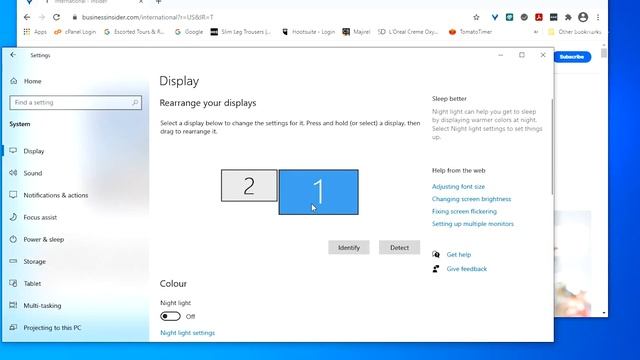This screenshot has height=360, width=640.
Task: Click the search magnifier icon in Settings
Action: [135, 102]
